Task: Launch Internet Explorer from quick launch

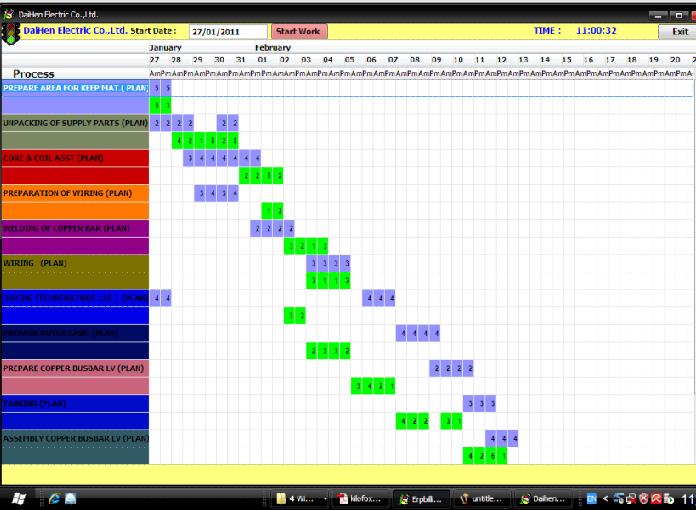Action: [x=53, y=498]
